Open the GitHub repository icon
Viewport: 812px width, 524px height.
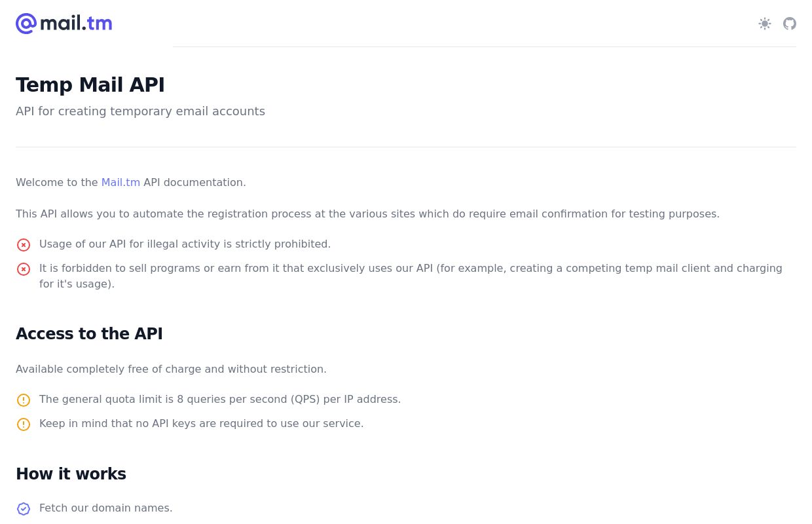[790, 24]
